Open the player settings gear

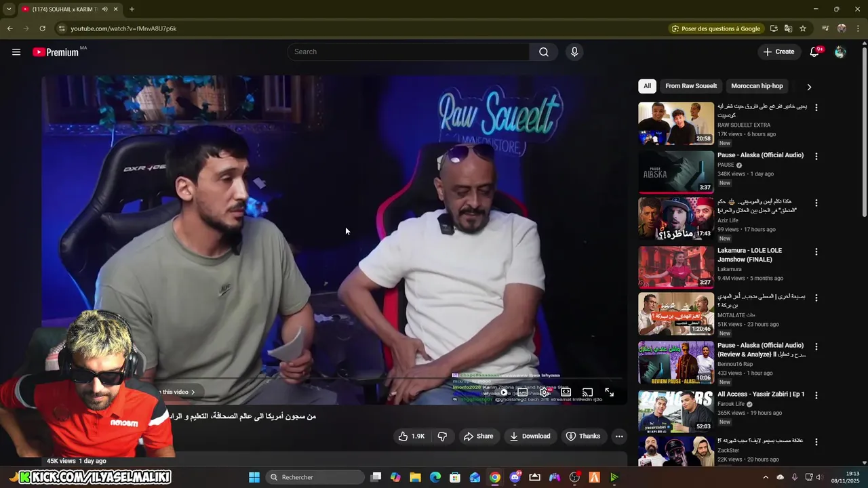[545, 392]
